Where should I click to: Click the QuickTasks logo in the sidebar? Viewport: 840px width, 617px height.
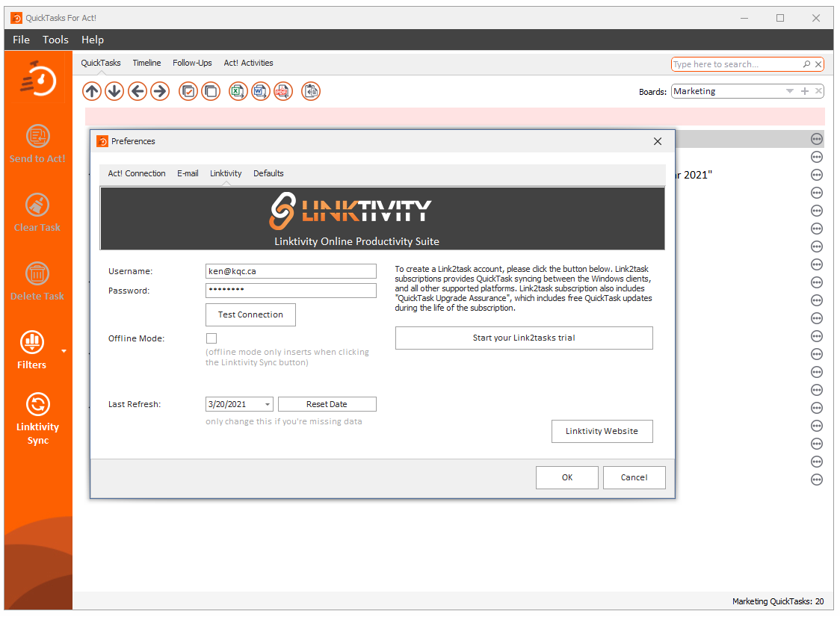[x=38, y=79]
